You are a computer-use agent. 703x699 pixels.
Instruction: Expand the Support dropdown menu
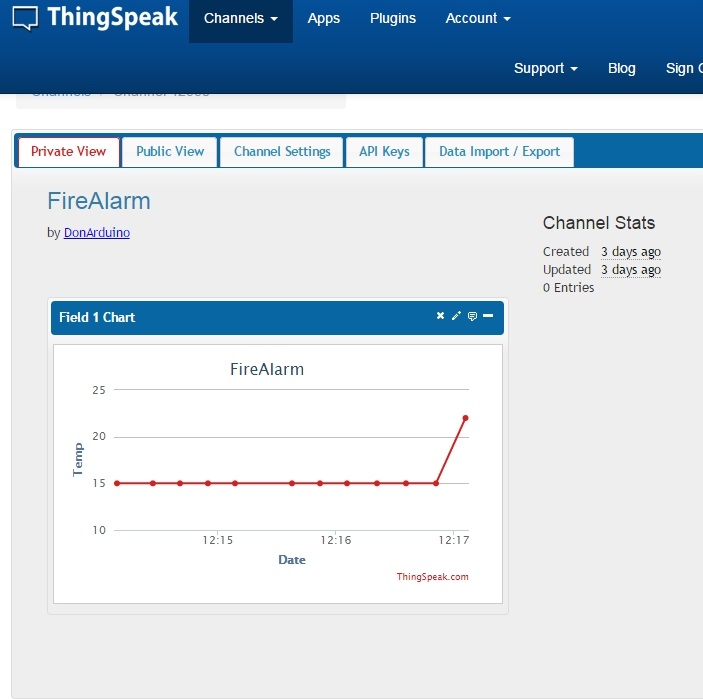point(546,68)
